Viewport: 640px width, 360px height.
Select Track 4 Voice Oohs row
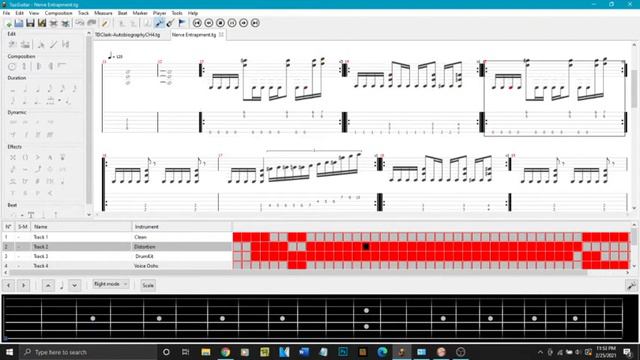117,266
